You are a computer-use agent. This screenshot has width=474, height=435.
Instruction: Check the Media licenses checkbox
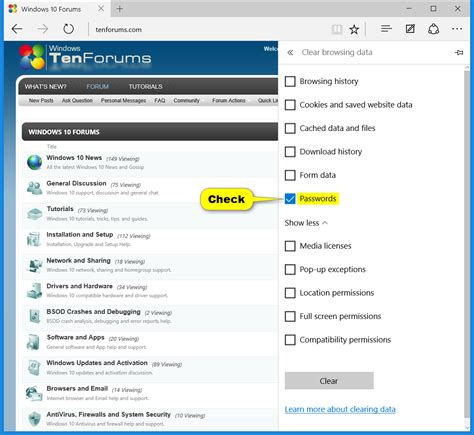[x=290, y=246]
